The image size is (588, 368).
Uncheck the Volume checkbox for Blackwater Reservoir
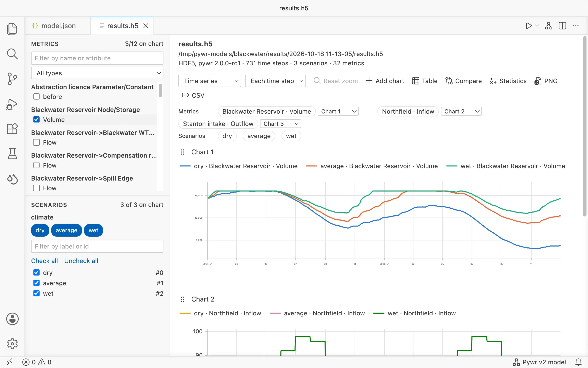coord(37,119)
